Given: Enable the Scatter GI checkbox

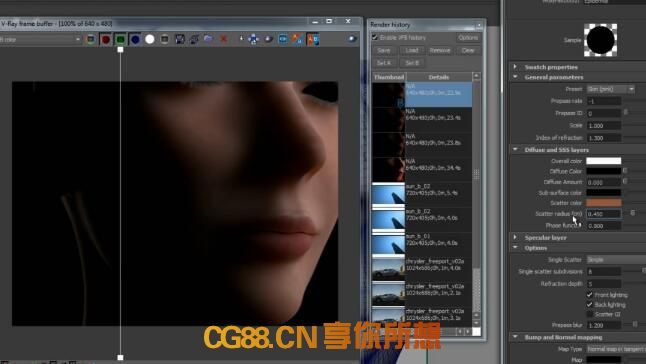Looking at the screenshot, I should 590,314.
